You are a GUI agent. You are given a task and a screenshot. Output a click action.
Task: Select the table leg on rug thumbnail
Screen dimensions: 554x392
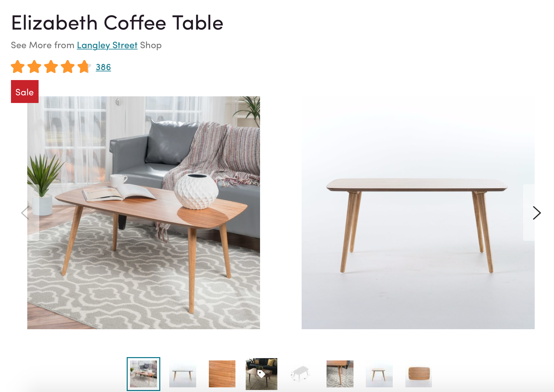pyautogui.click(x=340, y=374)
